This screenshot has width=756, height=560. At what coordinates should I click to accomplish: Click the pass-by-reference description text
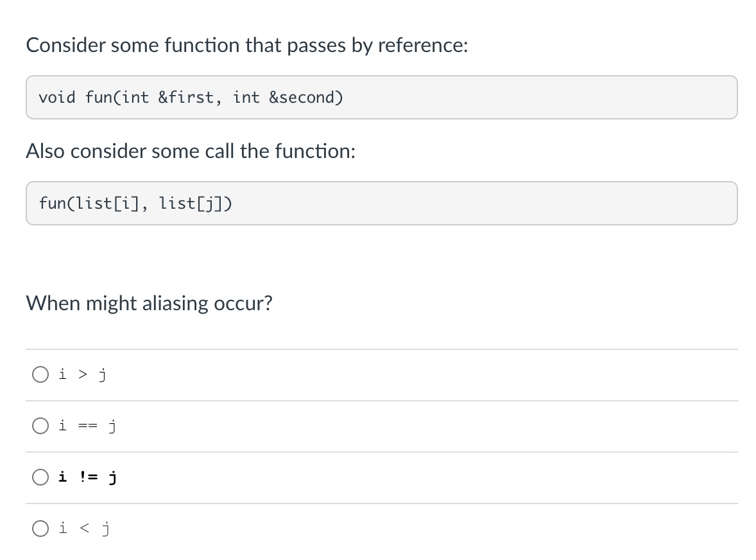point(247,45)
